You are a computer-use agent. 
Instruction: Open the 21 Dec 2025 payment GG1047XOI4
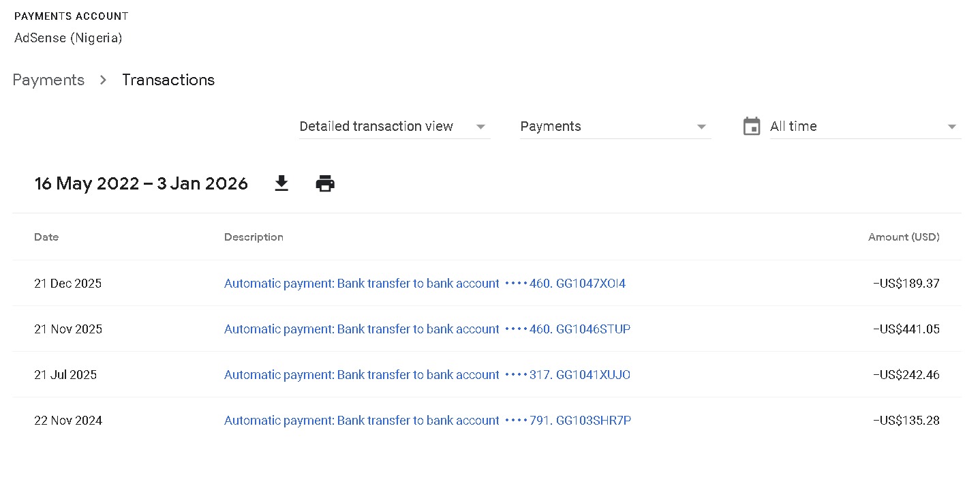point(425,284)
